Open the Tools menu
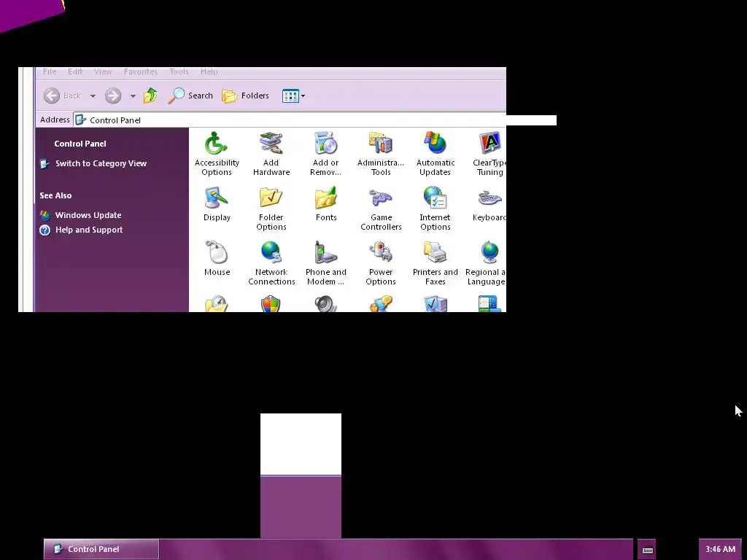747x560 pixels. point(179,71)
